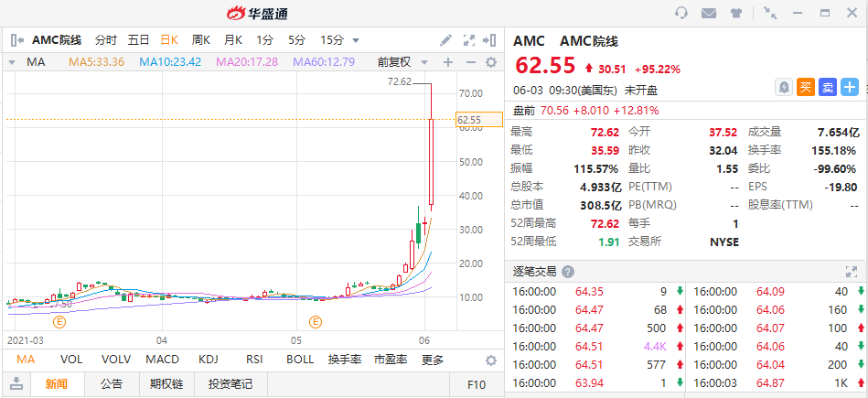Image resolution: width=868 pixels, height=398 pixels.
Task: Toggle the 换手率 indicator
Action: [x=345, y=360]
